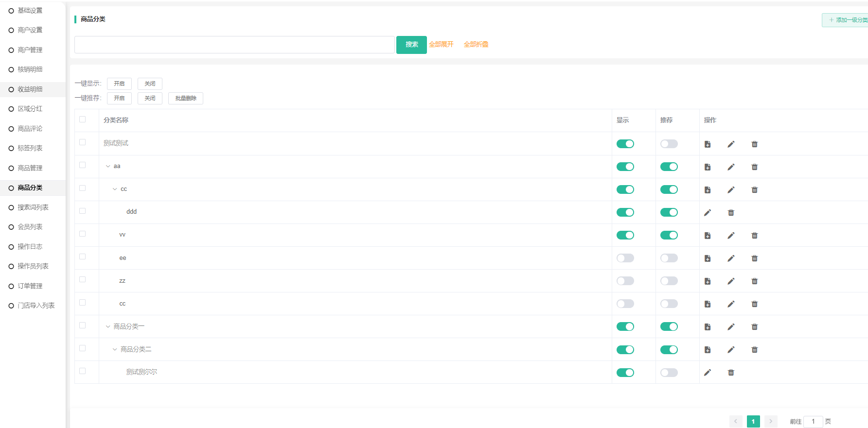This screenshot has height=428, width=868.
Task: Click trash icon in zz row
Action: [754, 281]
